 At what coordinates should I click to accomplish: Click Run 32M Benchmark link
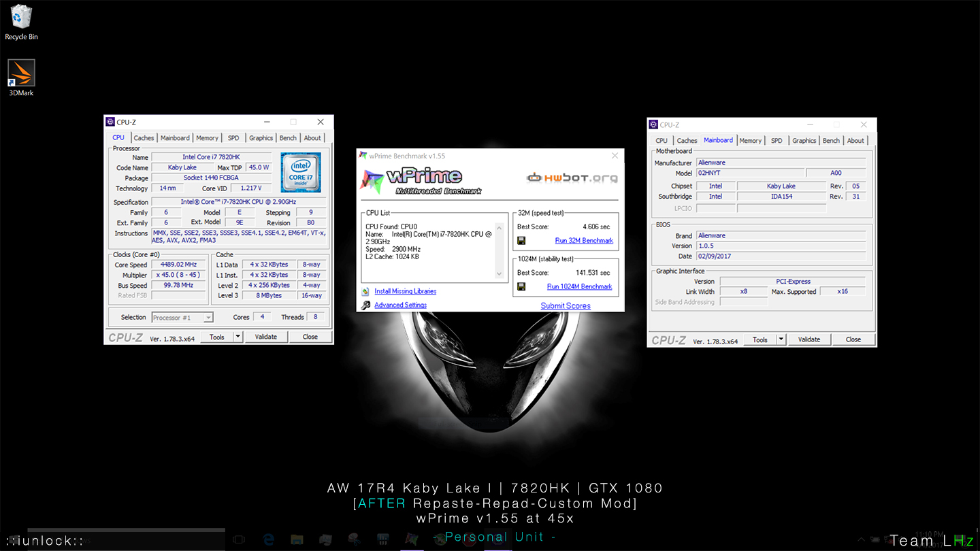[584, 241]
